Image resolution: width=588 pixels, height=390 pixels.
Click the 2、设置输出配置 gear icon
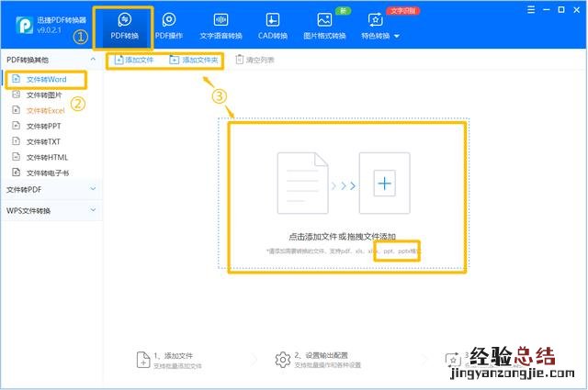point(283,360)
